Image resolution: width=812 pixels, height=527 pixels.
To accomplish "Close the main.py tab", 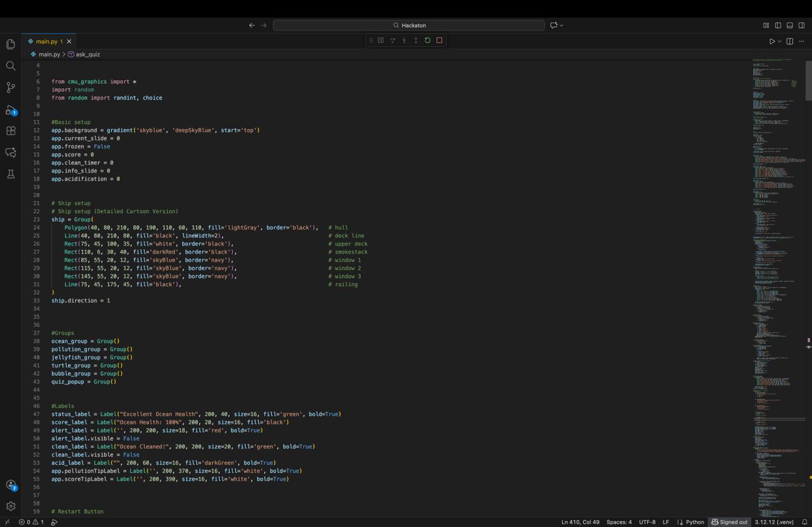I will [69, 41].
